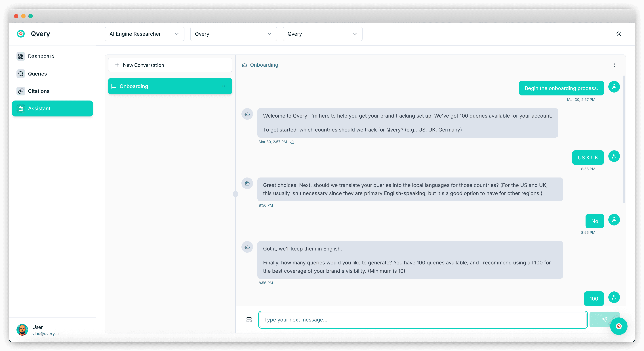This screenshot has height=351, width=644.
Task: Expand the middle Qvery dropdown
Action: coord(233,34)
